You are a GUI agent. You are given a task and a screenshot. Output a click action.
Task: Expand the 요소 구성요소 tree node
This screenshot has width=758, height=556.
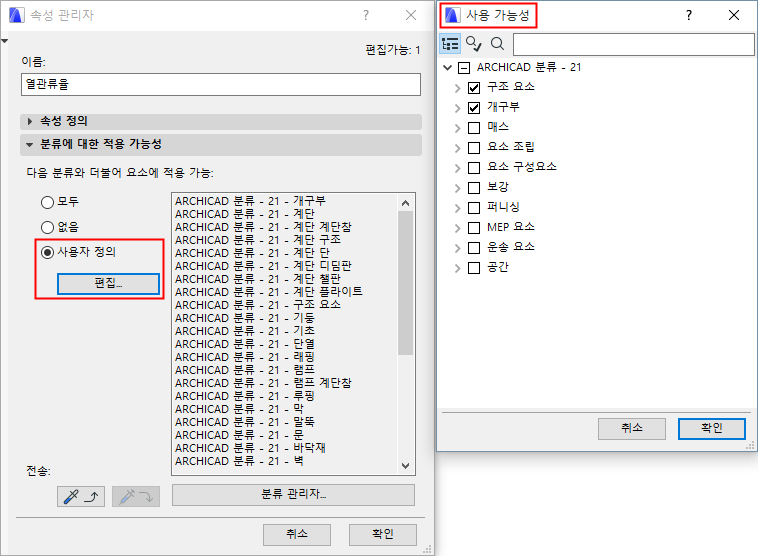[457, 167]
